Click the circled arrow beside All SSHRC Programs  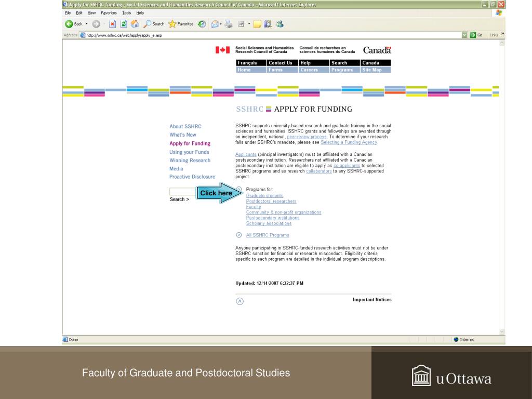click(x=239, y=235)
